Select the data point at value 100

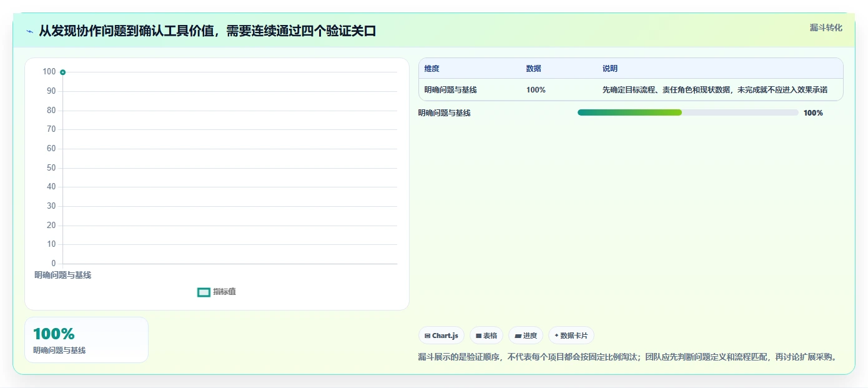tap(62, 72)
